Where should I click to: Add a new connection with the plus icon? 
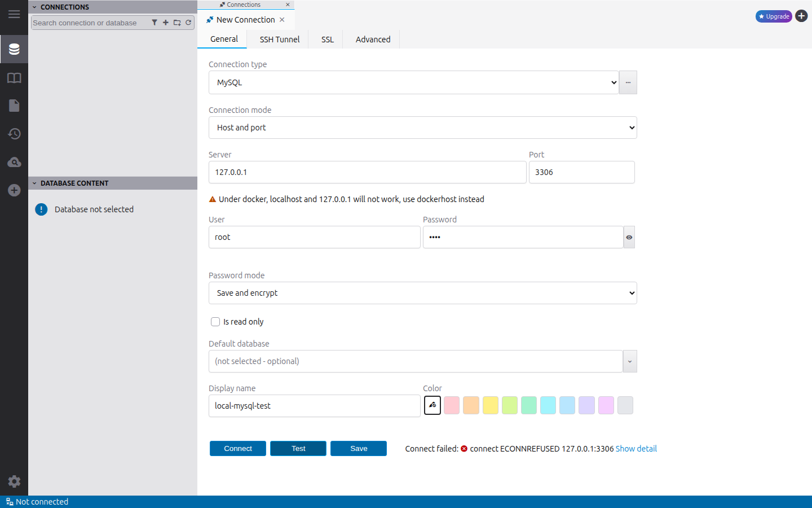click(166, 23)
